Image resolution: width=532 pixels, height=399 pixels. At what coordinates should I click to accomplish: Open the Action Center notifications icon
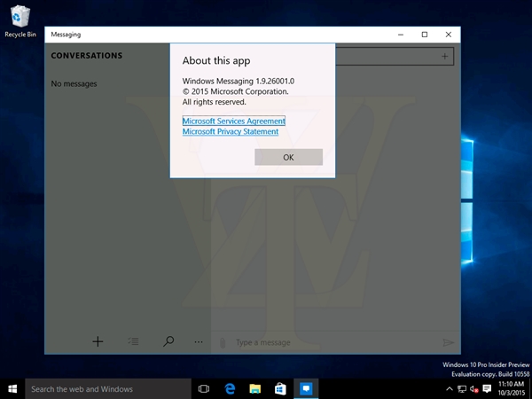pos(487,388)
